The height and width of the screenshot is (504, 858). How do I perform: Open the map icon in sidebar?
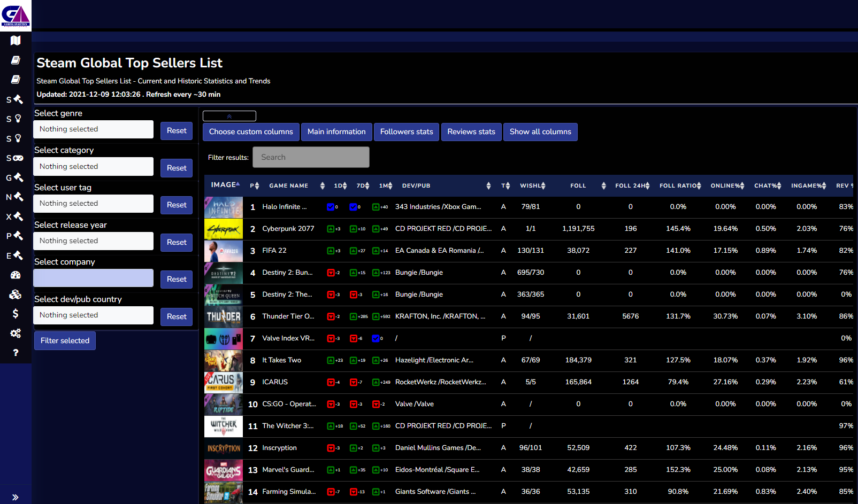pos(16,41)
